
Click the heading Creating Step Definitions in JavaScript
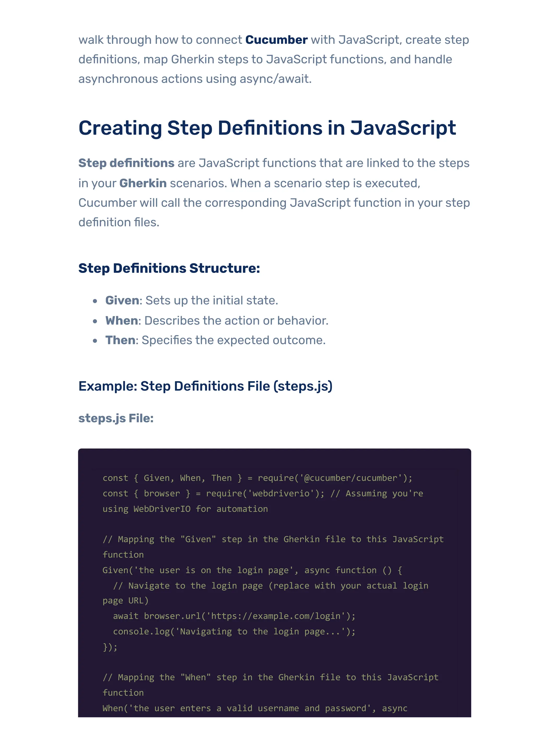(267, 128)
